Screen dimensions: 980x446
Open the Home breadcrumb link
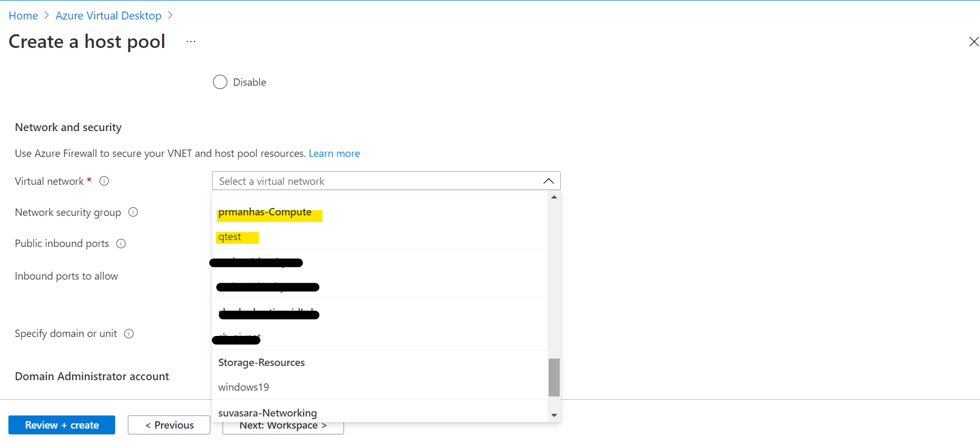(23, 16)
